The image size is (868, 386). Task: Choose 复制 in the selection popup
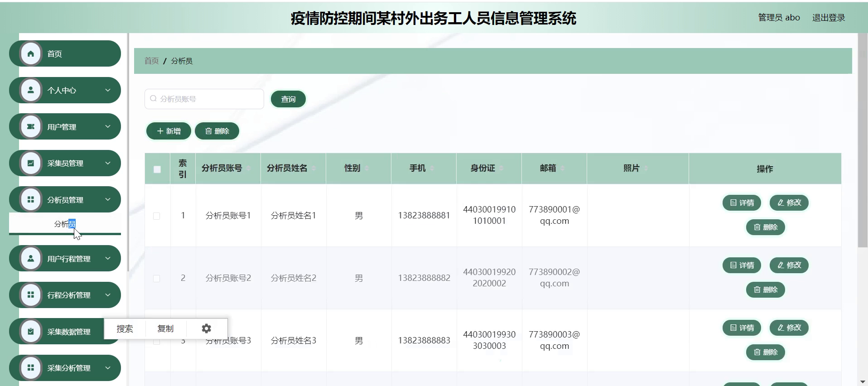tap(165, 328)
